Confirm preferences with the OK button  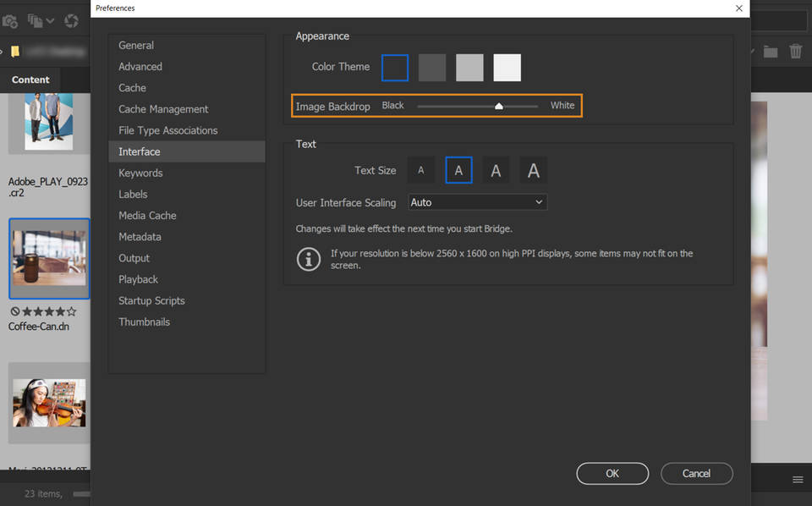point(612,473)
